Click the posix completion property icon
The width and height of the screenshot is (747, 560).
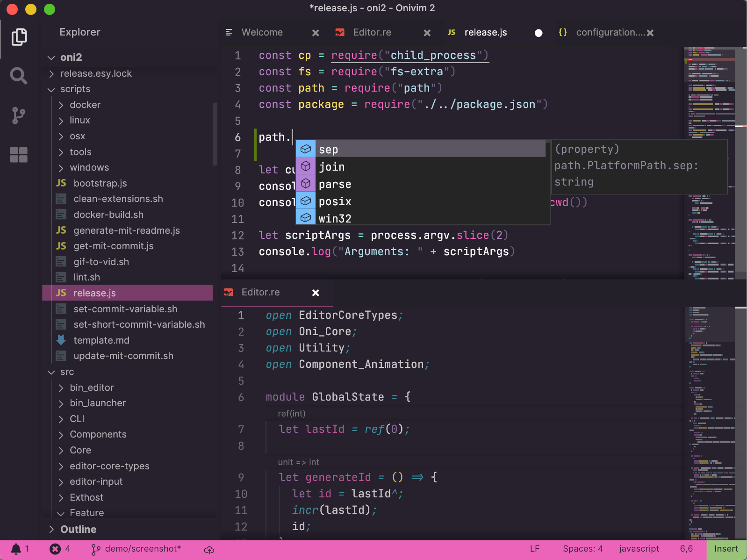click(x=306, y=201)
